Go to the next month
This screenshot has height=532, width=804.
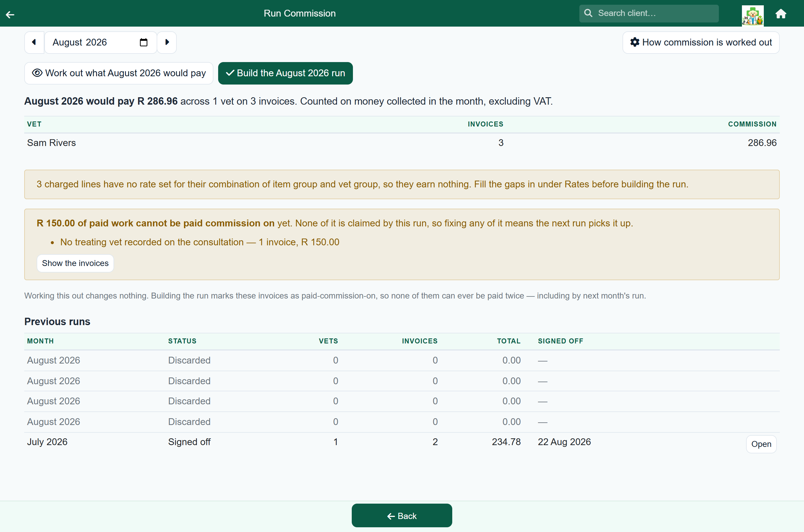tap(167, 42)
